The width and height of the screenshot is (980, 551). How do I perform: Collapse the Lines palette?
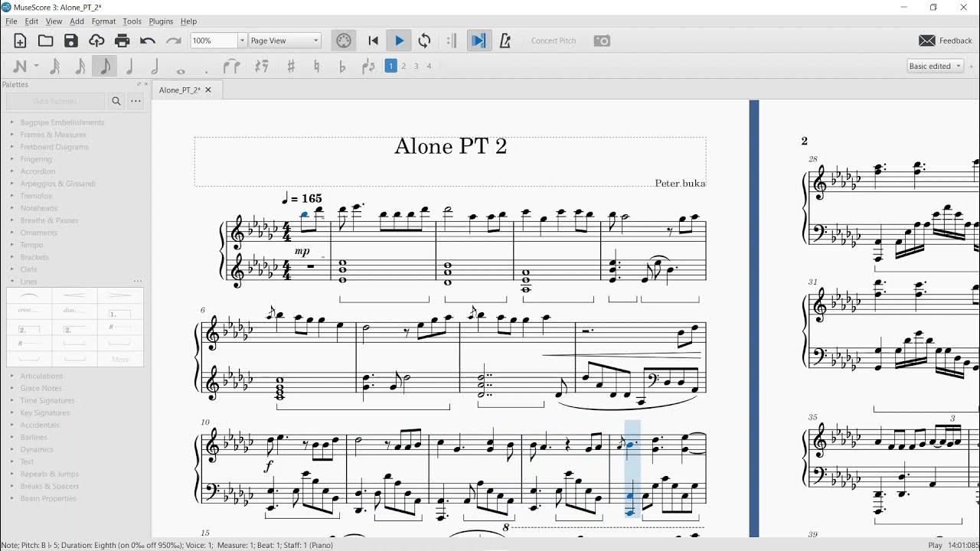(11, 282)
